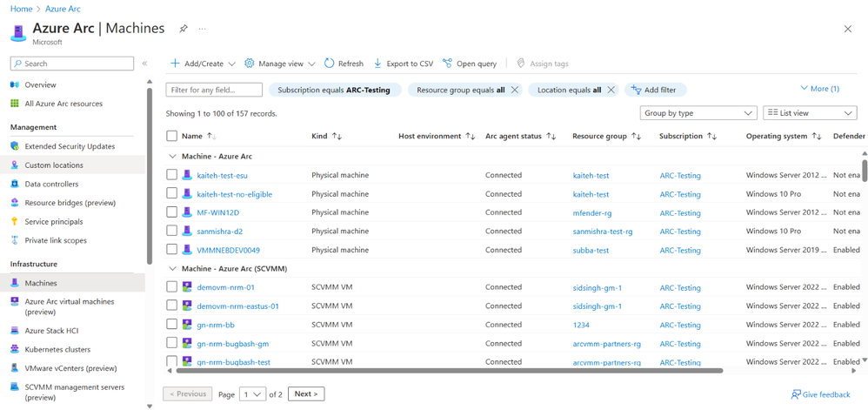Open query from the toolbar

pos(470,64)
